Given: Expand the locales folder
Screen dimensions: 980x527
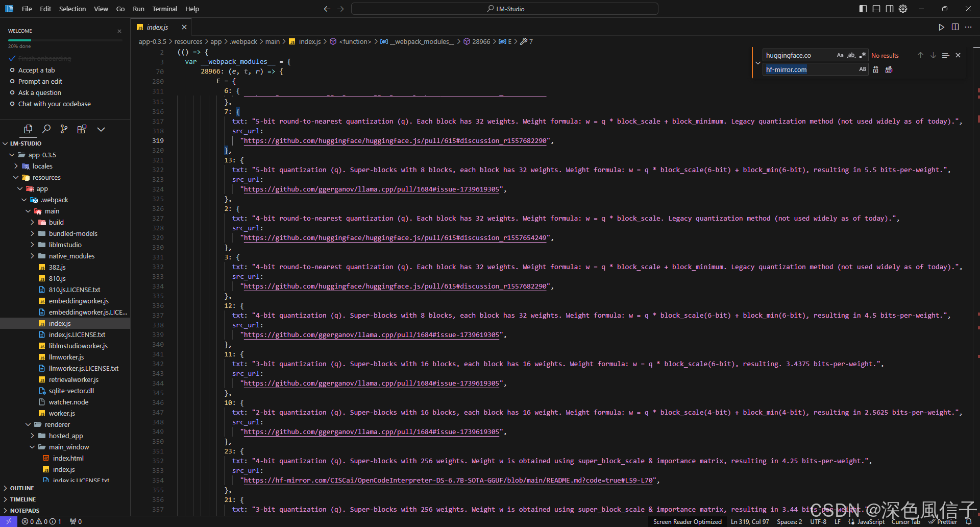Looking at the screenshot, I should coord(42,166).
